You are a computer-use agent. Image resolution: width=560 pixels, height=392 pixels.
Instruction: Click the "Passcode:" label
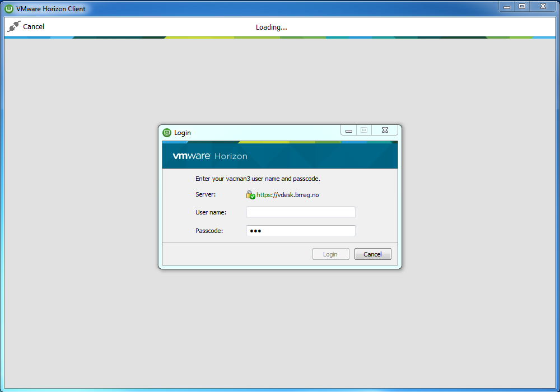coord(209,231)
